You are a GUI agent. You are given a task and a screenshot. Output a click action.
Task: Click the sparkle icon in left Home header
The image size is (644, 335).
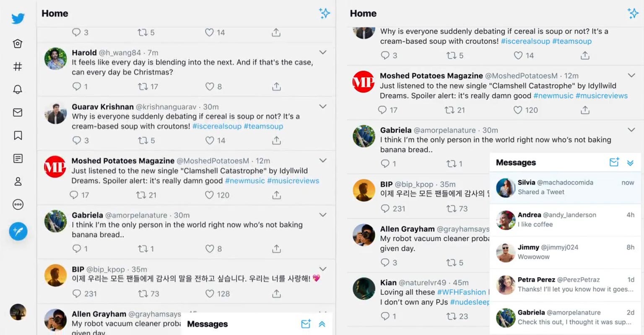pos(324,13)
